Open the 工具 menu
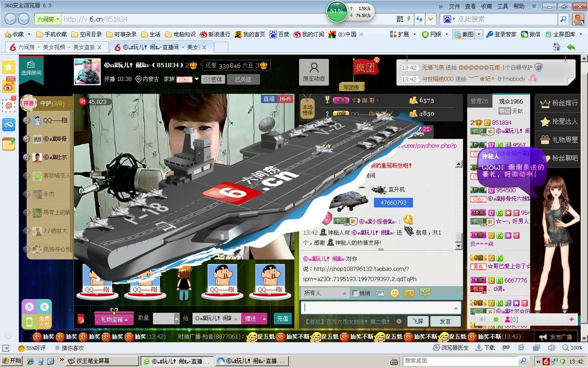 503,6
